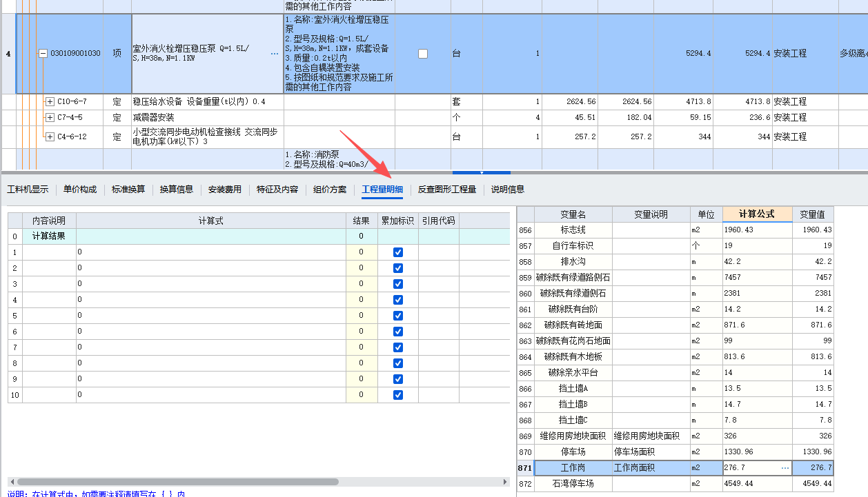Uncheck the 累加标识 checkbox in row 10

coord(398,395)
